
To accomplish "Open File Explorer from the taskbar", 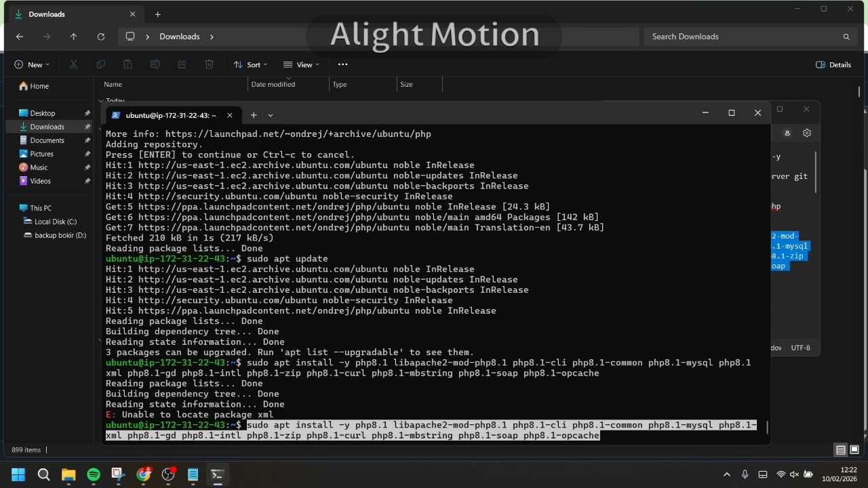I will pyautogui.click(x=68, y=474).
